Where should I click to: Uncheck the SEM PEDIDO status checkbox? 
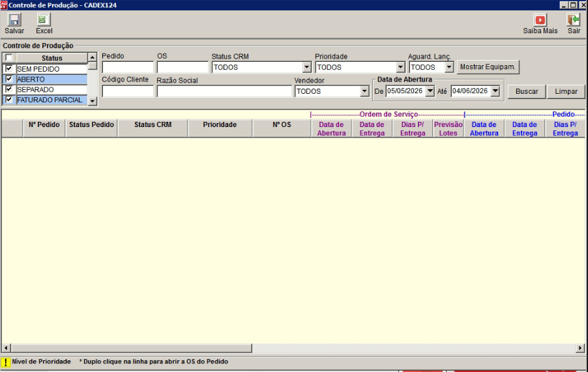click(9, 68)
